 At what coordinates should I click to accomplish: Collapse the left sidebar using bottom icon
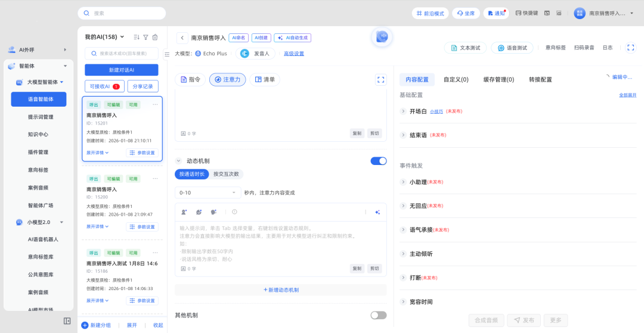67,321
